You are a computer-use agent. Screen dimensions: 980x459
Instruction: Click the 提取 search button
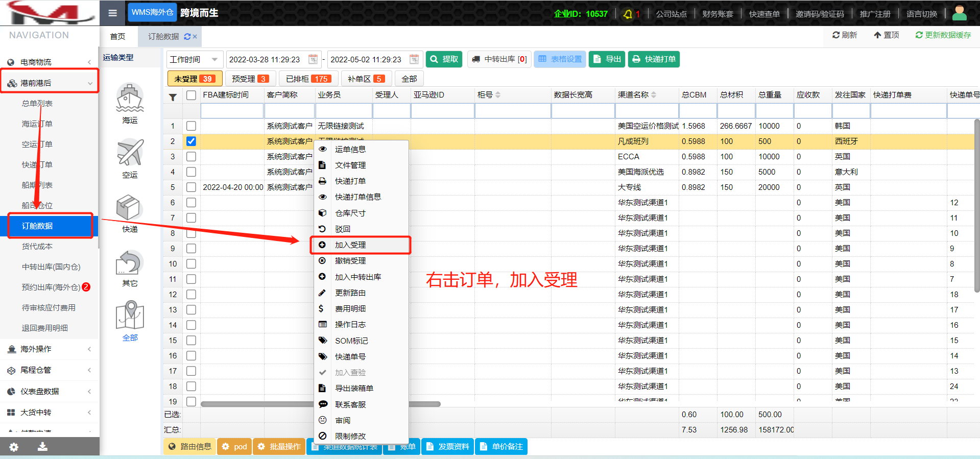444,59
